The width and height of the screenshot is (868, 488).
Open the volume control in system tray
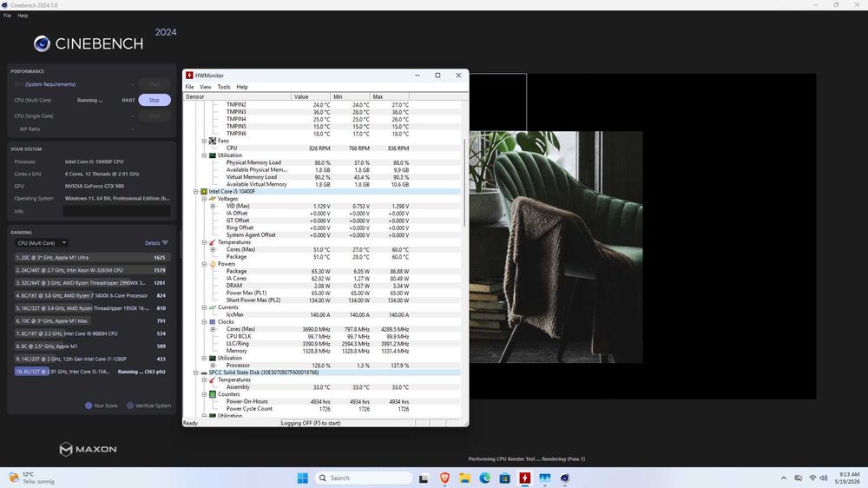(824, 478)
